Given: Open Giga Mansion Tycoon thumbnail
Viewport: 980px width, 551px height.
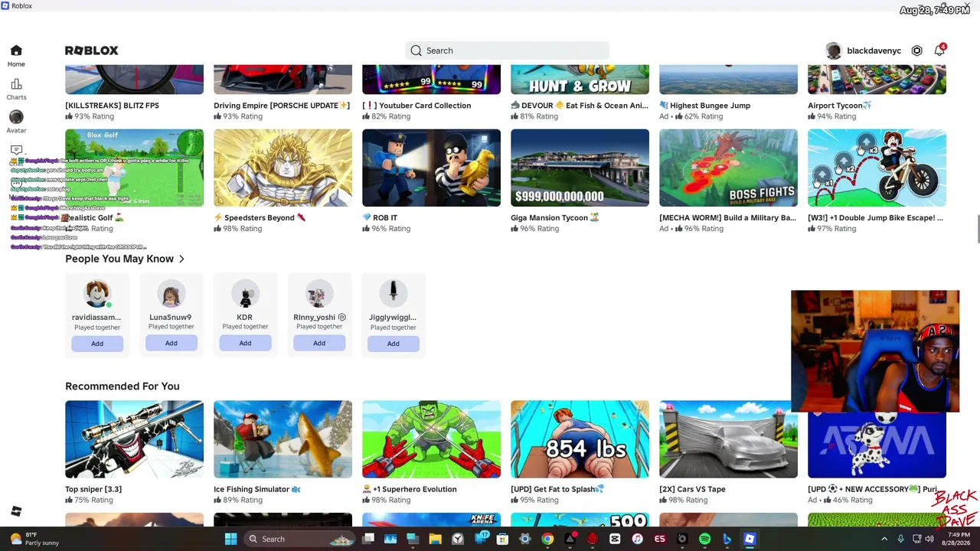Looking at the screenshot, I should (x=580, y=168).
